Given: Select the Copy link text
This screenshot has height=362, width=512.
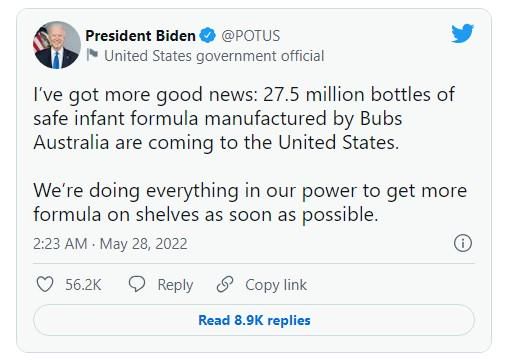Looking at the screenshot, I should pos(276,285).
